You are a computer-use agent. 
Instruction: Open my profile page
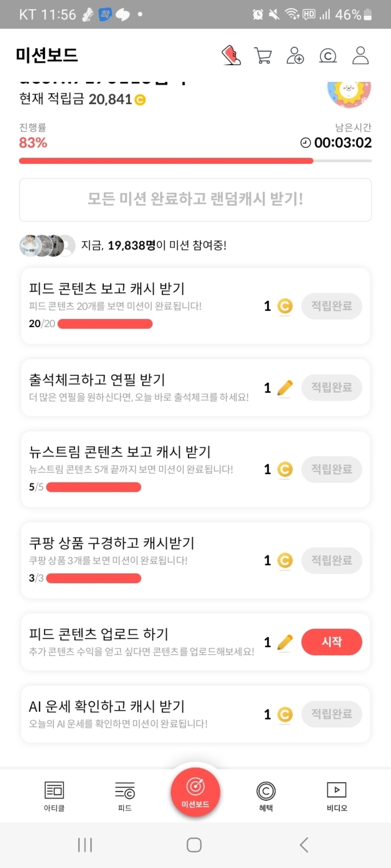click(360, 56)
